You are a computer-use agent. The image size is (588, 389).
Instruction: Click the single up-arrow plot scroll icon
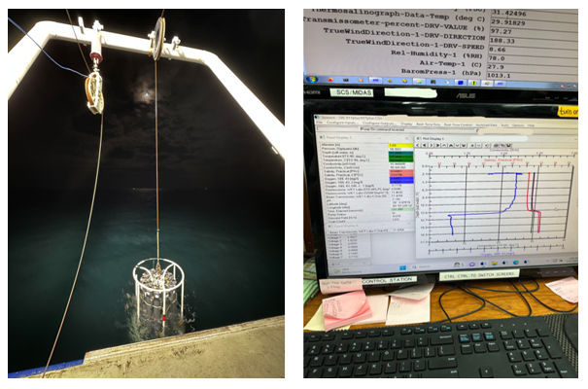pyautogui.click(x=444, y=146)
